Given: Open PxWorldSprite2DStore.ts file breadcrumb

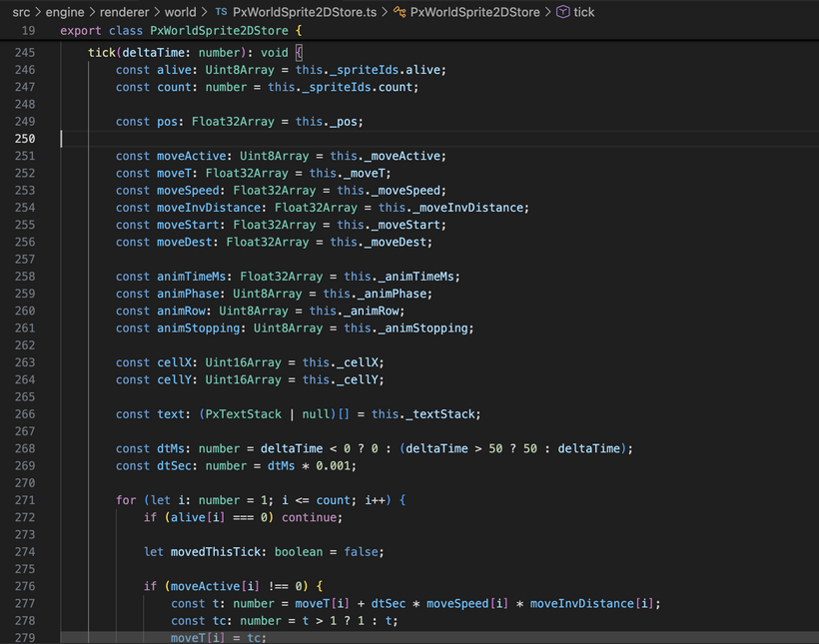Looking at the screenshot, I should (x=303, y=12).
